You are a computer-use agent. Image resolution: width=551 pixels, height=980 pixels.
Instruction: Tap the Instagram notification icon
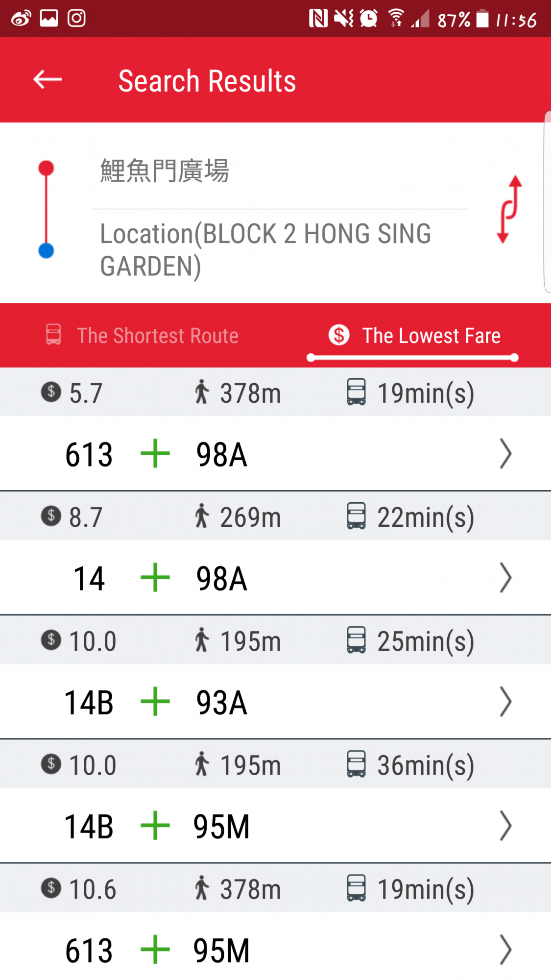tap(76, 19)
